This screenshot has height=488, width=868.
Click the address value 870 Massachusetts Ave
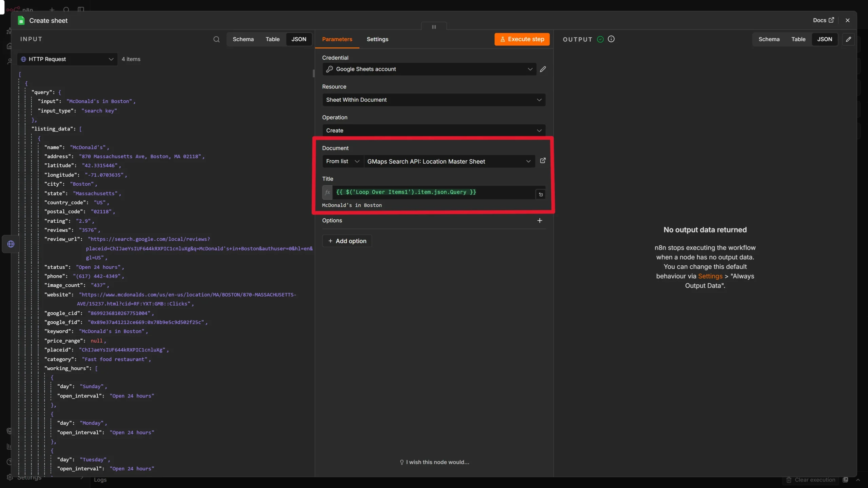pos(140,157)
